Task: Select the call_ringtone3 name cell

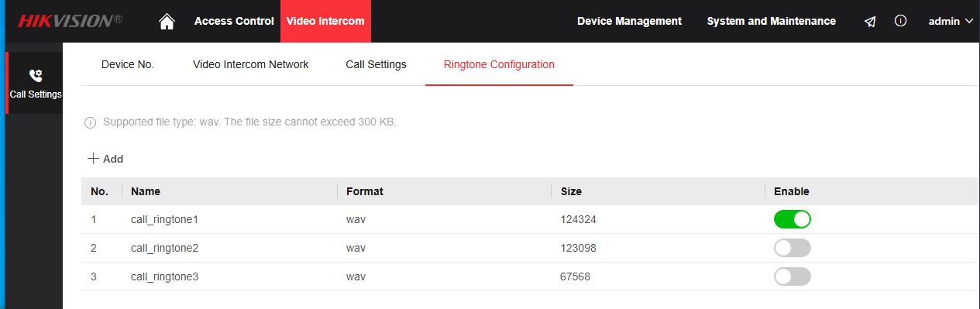Action: point(165,276)
